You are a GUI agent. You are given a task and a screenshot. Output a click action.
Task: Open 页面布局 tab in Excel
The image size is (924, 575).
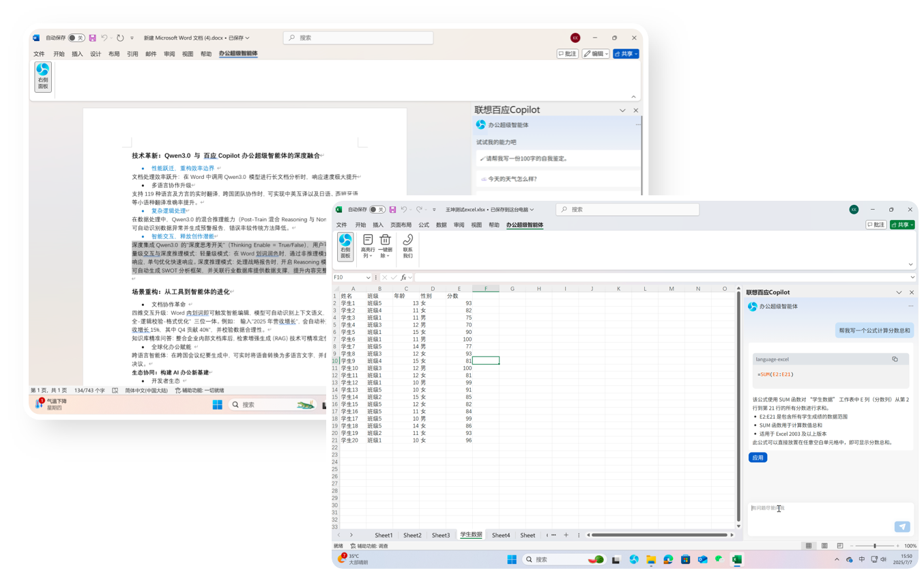pyautogui.click(x=401, y=225)
